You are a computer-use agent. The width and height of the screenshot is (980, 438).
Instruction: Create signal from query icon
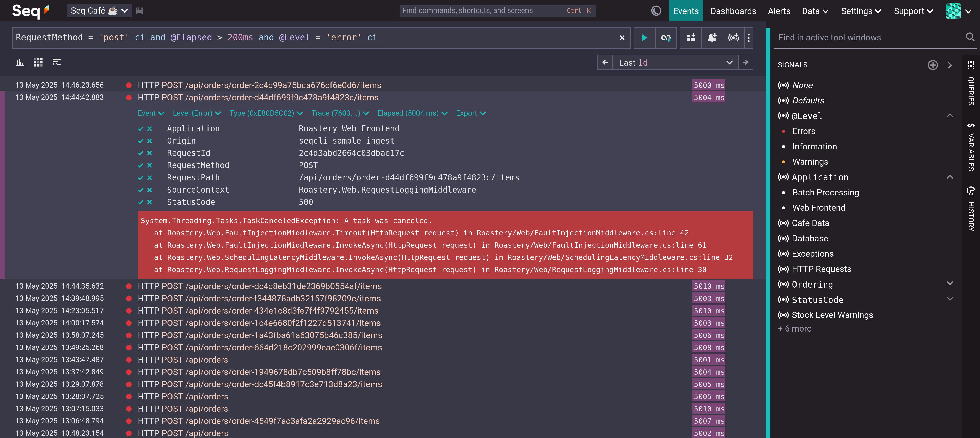click(733, 38)
